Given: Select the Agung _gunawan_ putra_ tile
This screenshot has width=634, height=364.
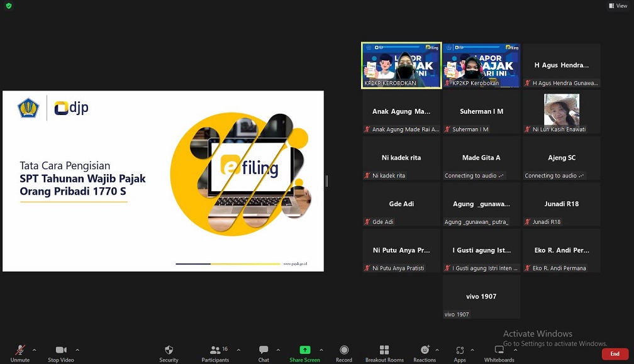Looking at the screenshot, I should coord(481,204).
